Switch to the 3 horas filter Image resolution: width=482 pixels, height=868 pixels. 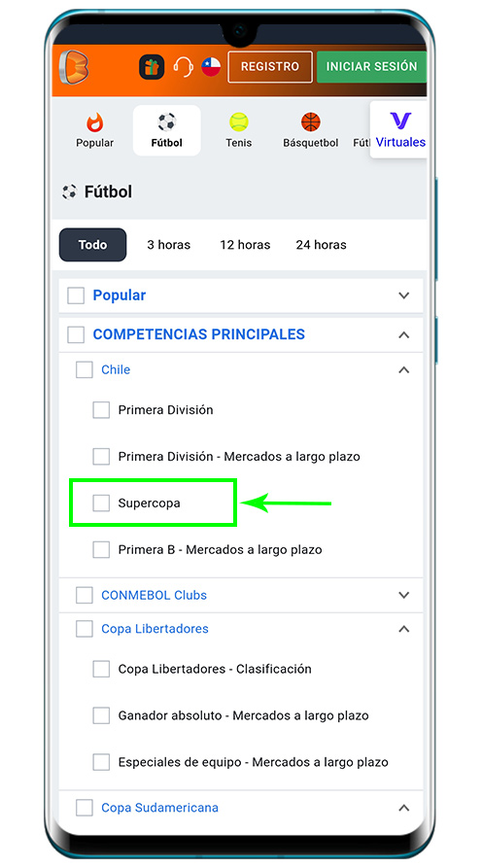click(169, 245)
